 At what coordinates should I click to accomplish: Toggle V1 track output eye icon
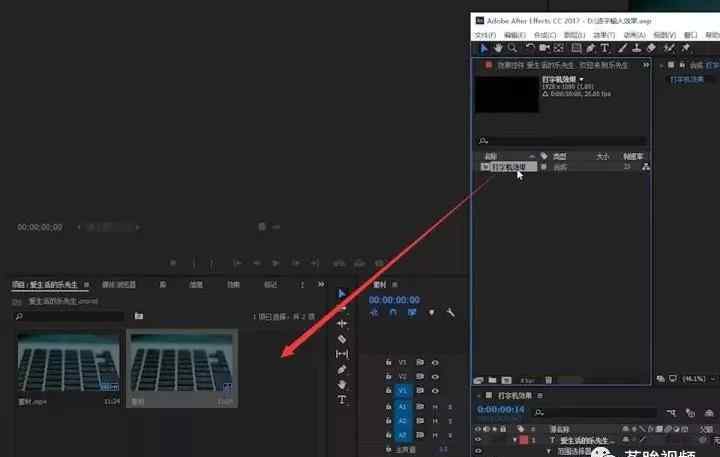[x=435, y=391]
